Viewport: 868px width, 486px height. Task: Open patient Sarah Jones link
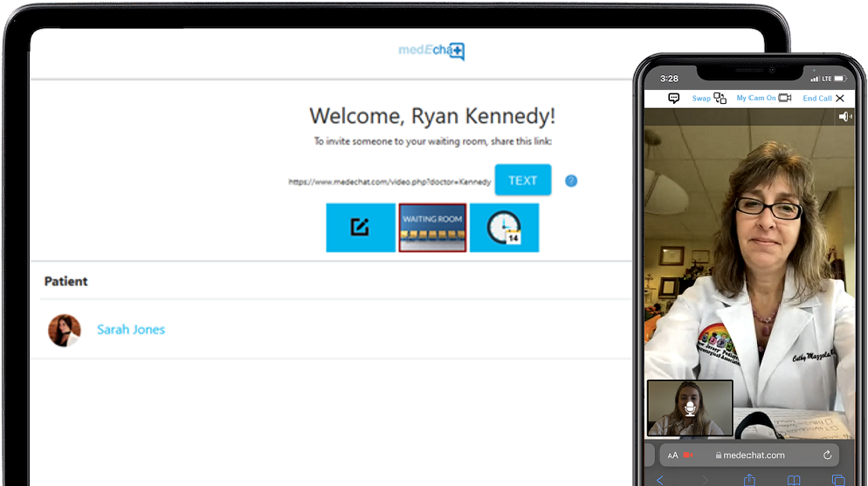[x=131, y=330]
